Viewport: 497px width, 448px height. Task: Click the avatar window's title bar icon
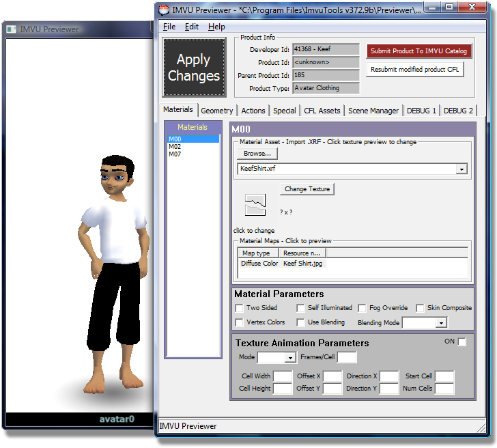tap(12, 29)
